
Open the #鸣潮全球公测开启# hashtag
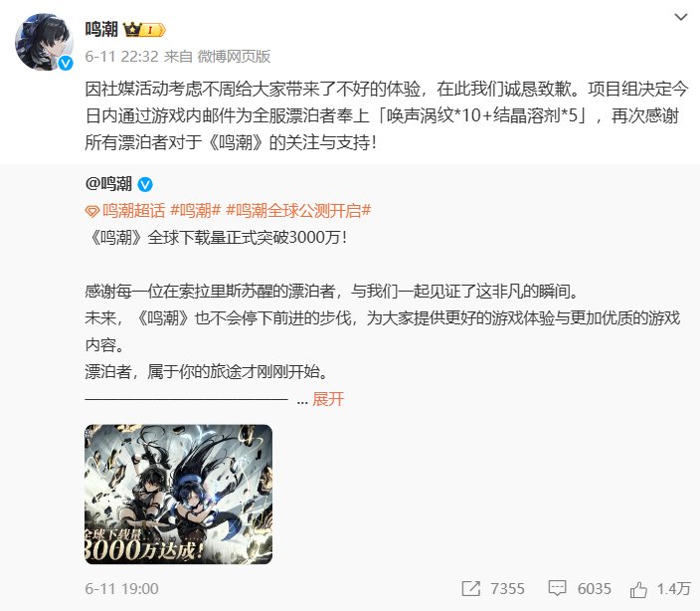(298, 210)
